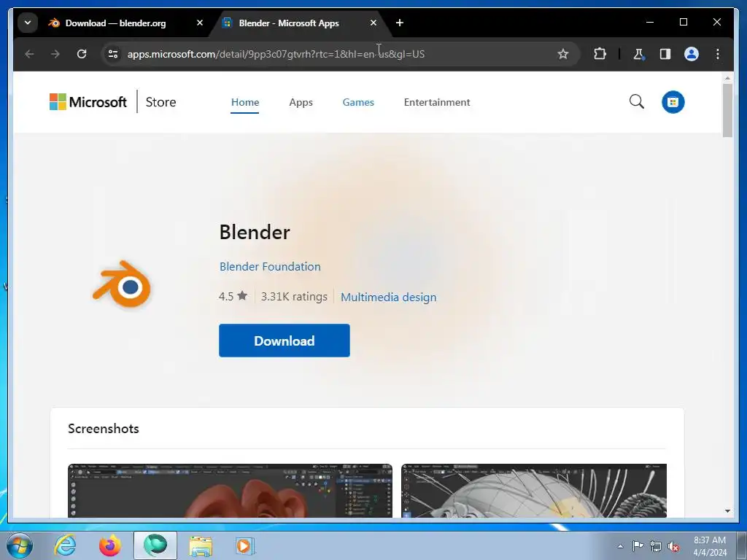The width and height of the screenshot is (747, 560).
Task: Open a new browser tab
Action: (x=400, y=23)
